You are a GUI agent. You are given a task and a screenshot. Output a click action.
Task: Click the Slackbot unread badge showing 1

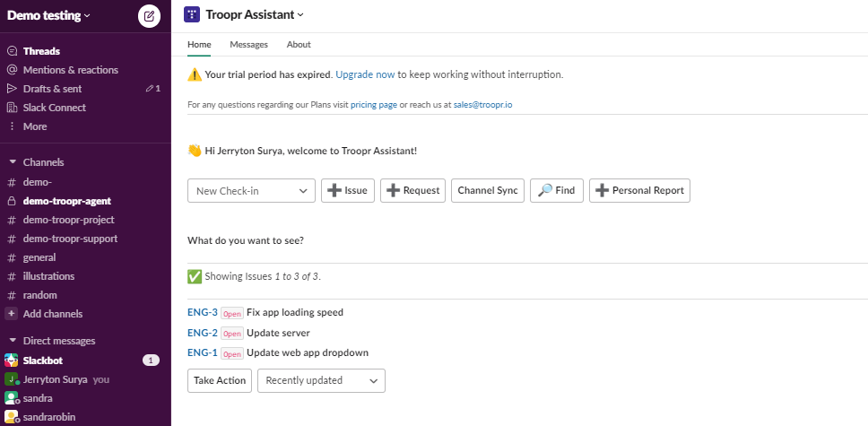pyautogui.click(x=152, y=361)
